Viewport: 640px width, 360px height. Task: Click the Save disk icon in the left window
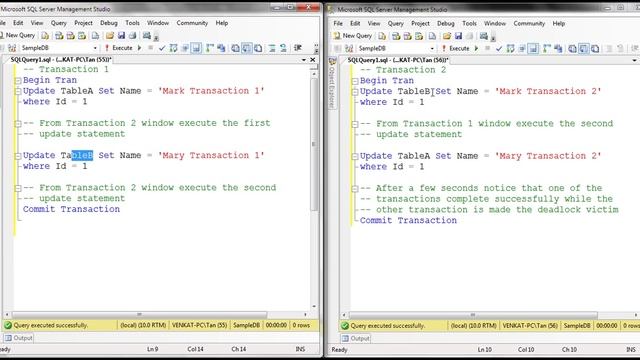(x=121, y=36)
